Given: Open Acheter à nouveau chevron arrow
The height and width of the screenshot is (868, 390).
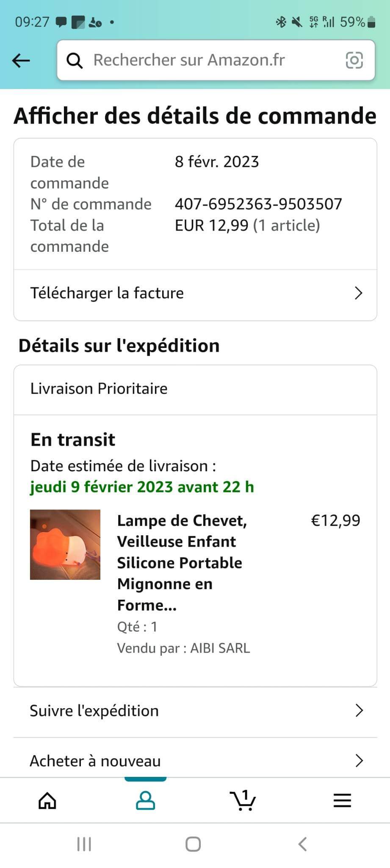Looking at the screenshot, I should (x=359, y=761).
